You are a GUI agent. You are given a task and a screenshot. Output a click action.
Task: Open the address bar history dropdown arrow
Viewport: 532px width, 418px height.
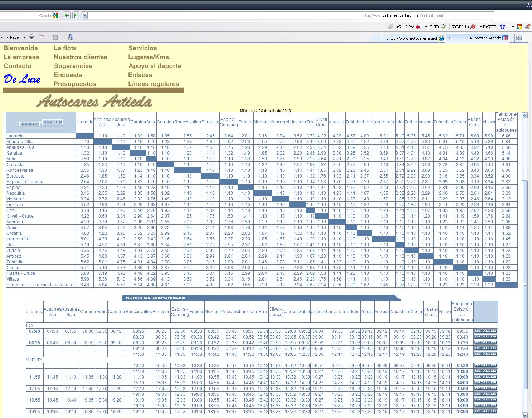(x=84, y=15)
